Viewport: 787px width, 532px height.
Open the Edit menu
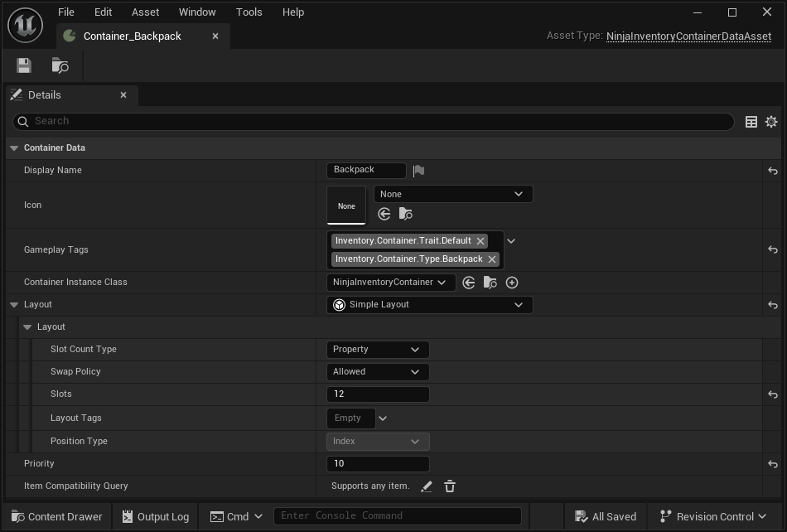(x=103, y=12)
